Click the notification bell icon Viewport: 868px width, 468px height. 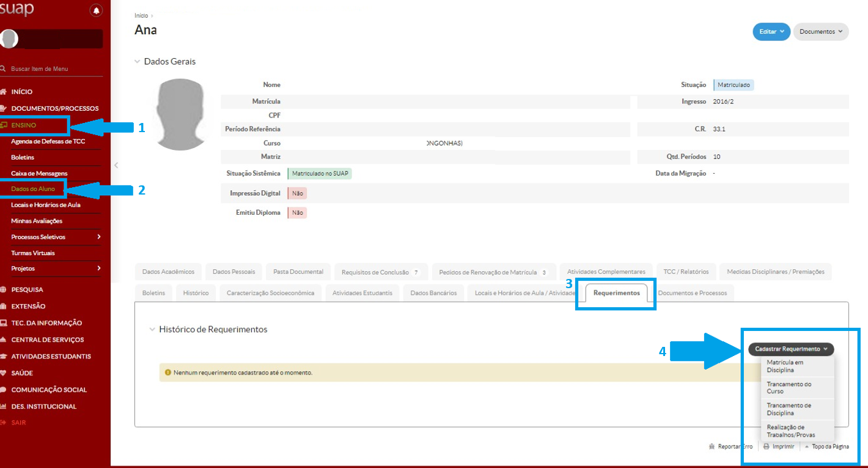96,10
